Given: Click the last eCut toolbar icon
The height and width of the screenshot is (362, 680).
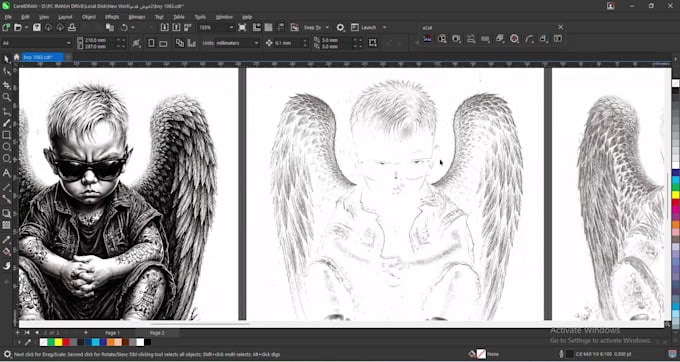Looking at the screenshot, I should 558,39.
